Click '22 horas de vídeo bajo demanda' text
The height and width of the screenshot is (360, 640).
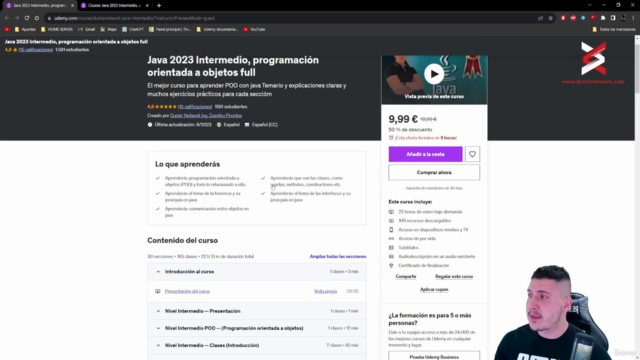[430, 212]
